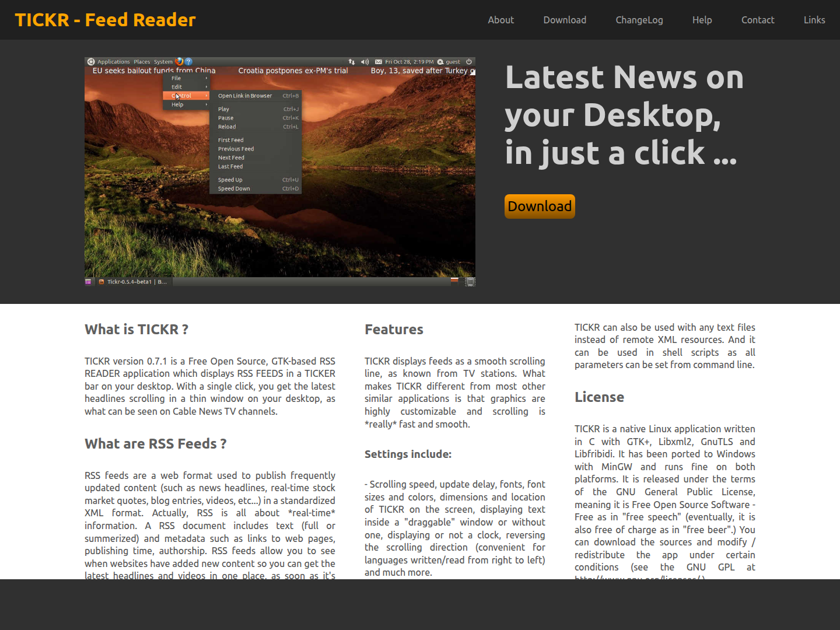The width and height of the screenshot is (840, 630).
Task: Select Speed Down in the Control submenu
Action: [x=256, y=188]
